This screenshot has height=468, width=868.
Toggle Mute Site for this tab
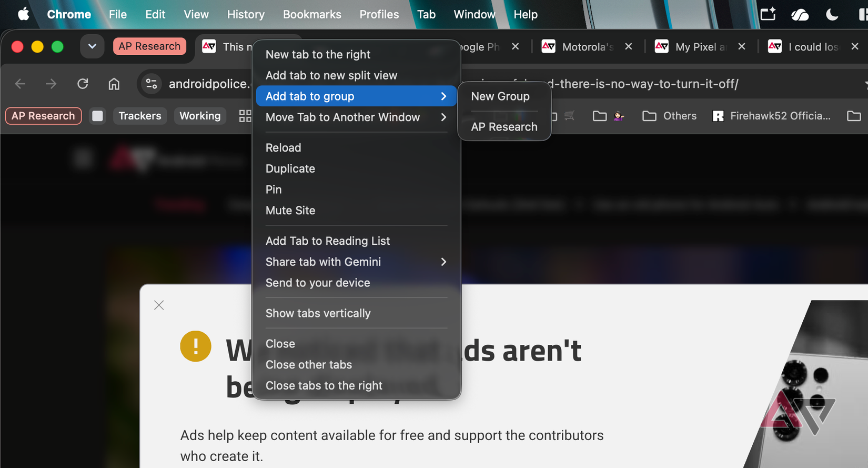pyautogui.click(x=356, y=211)
